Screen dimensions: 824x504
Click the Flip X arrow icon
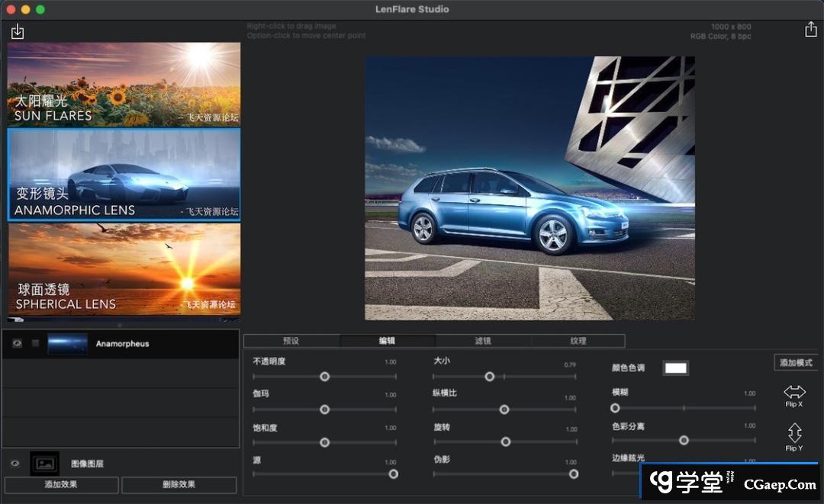point(794,392)
